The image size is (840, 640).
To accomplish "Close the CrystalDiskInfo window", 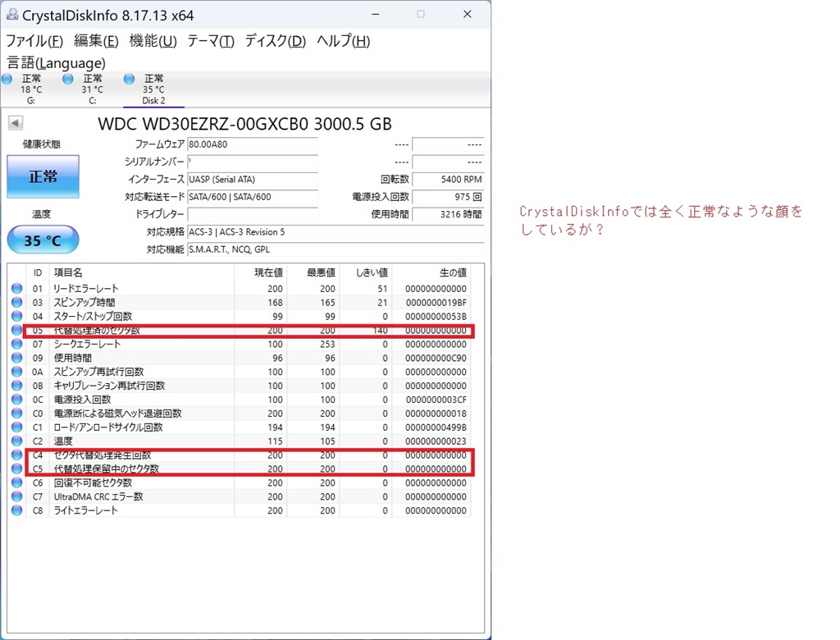I will pos(467,15).
